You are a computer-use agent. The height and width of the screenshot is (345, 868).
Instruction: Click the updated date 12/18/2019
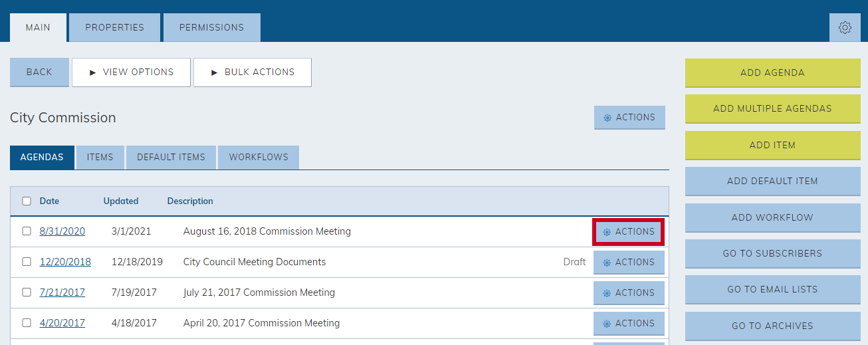(137, 262)
